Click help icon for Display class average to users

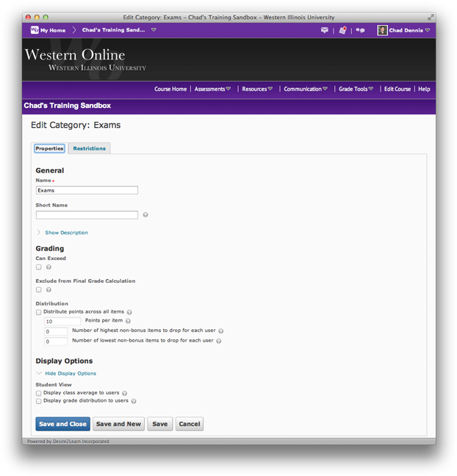(124, 394)
